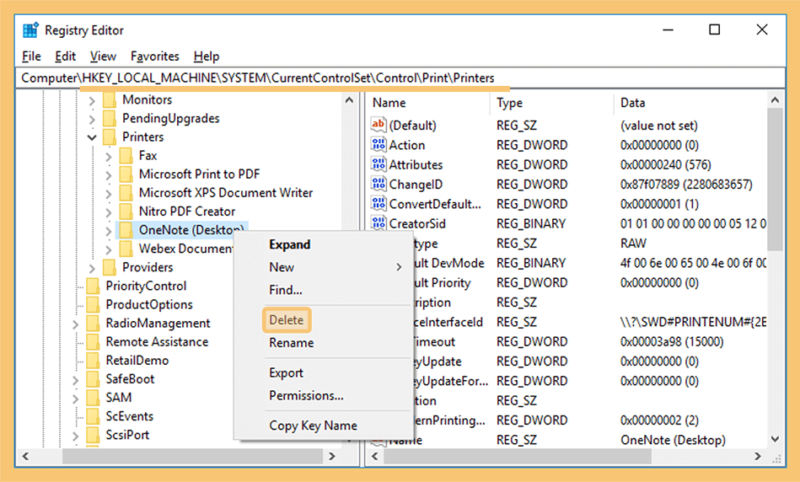
Task: Click the registry path address bar
Action: click(x=402, y=78)
